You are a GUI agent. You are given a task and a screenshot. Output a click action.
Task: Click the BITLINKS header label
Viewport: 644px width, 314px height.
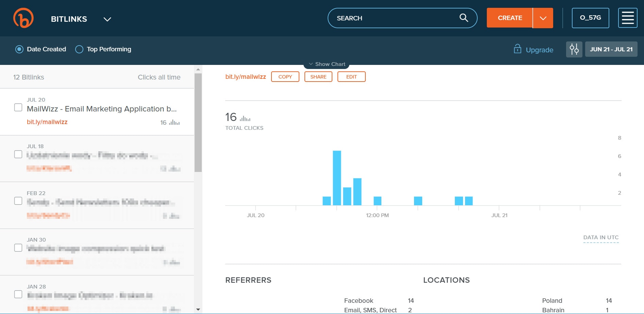point(69,19)
